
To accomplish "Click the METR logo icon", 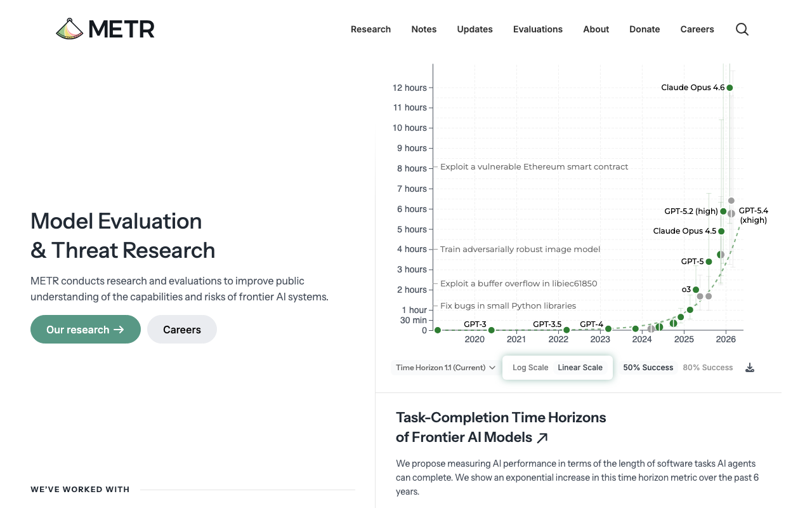I will pos(70,29).
